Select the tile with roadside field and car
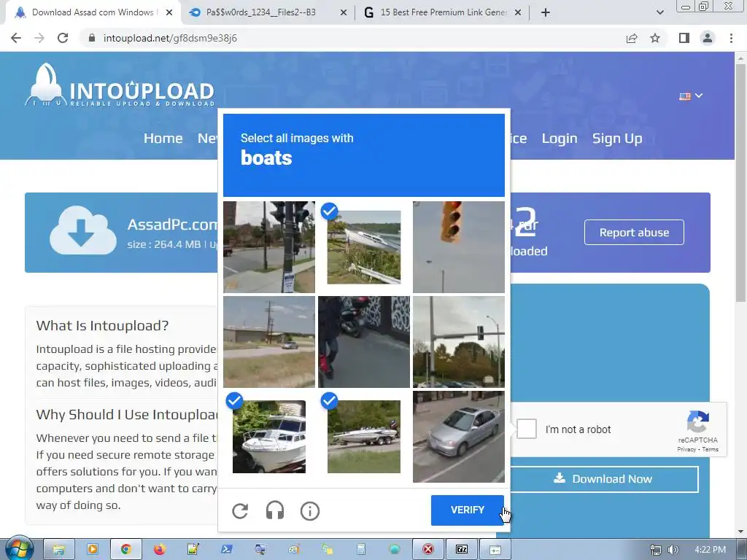 [269, 342]
